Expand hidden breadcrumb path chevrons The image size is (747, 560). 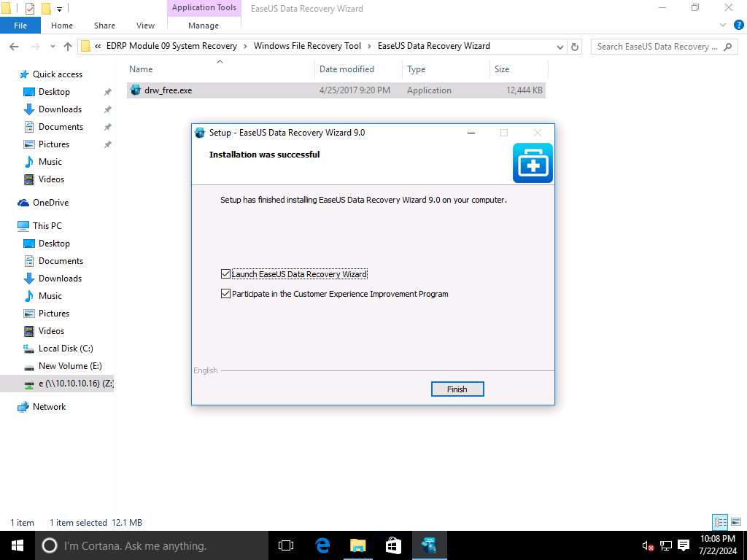(98, 46)
